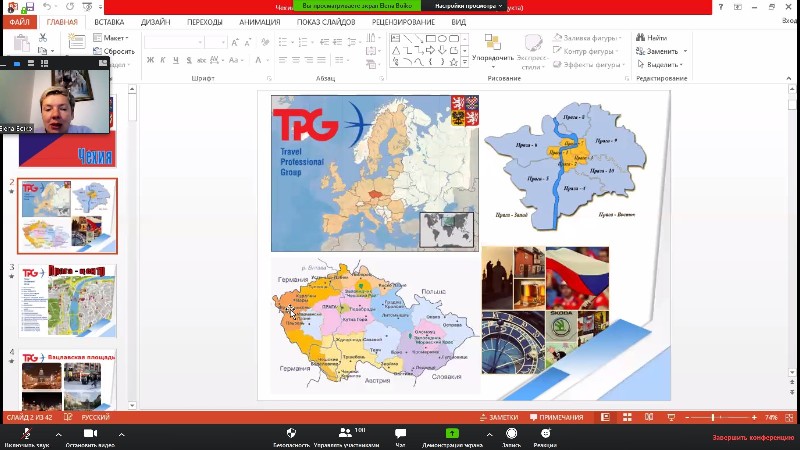This screenshot has height=450, width=800.
Task: Expand the shape outline (Контур фигуры) dropdown
Action: point(587,51)
